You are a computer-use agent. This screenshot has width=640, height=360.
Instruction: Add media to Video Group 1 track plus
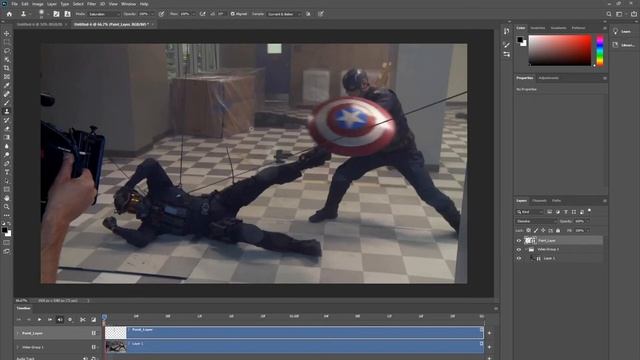coord(489,347)
